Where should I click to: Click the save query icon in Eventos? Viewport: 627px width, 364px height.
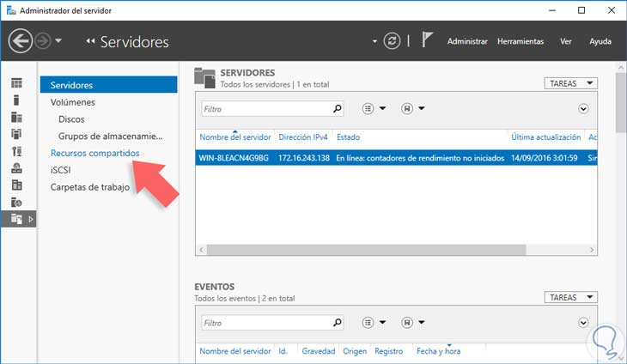click(407, 323)
